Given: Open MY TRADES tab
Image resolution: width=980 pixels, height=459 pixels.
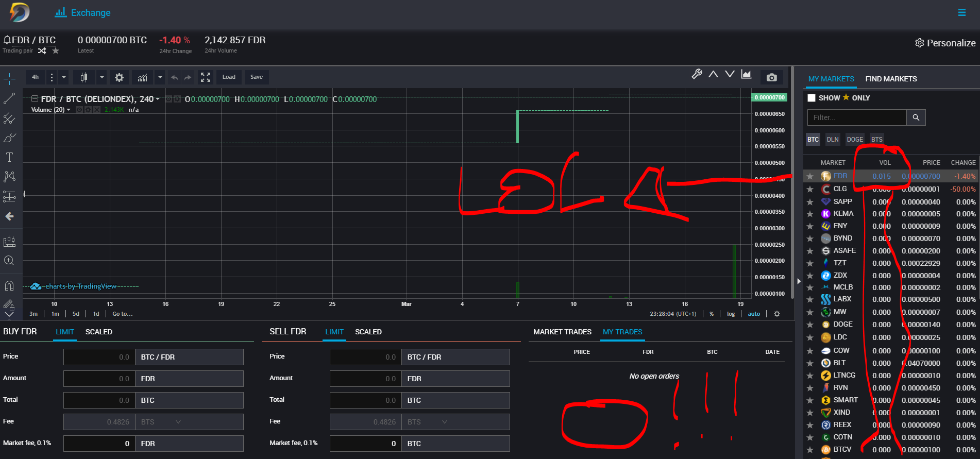Looking at the screenshot, I should click(x=622, y=332).
